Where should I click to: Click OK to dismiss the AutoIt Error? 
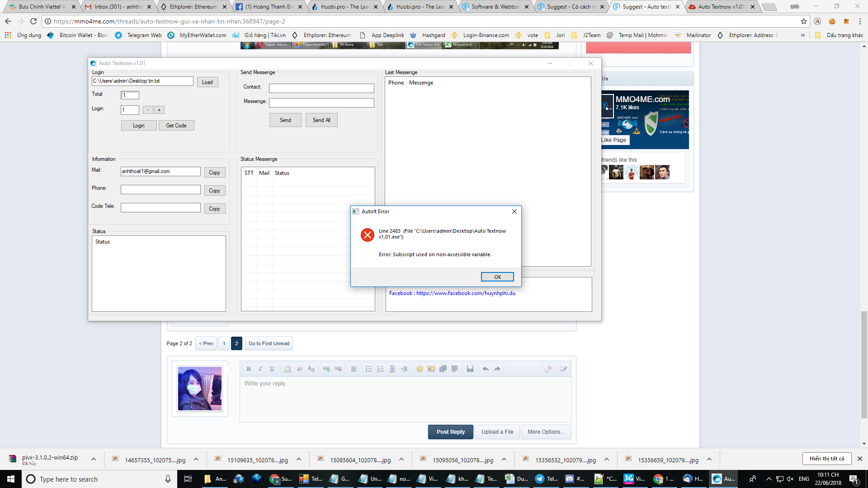click(x=496, y=277)
